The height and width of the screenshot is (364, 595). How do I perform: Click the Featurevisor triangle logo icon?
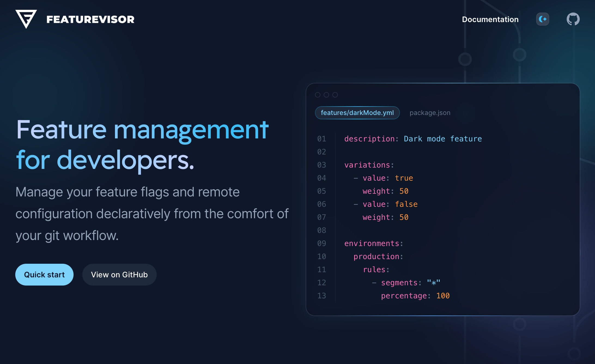[x=26, y=19]
